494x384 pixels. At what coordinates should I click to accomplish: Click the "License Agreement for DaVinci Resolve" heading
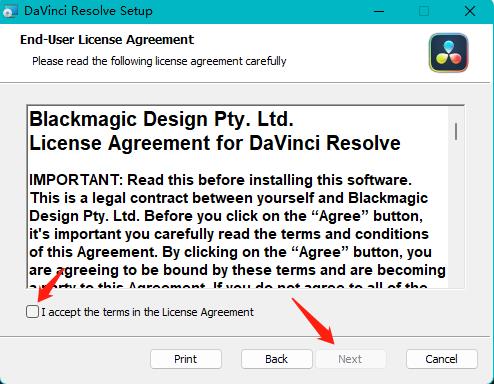tap(215, 143)
